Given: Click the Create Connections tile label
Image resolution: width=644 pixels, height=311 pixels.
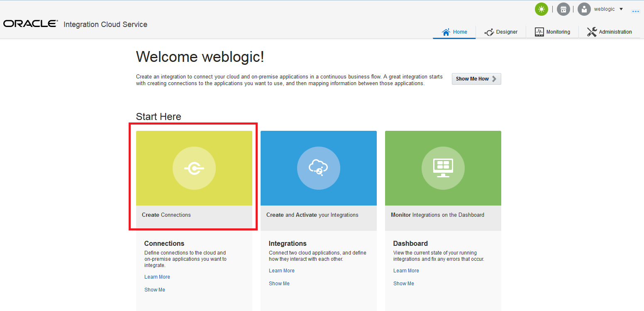Looking at the screenshot, I should click(166, 215).
